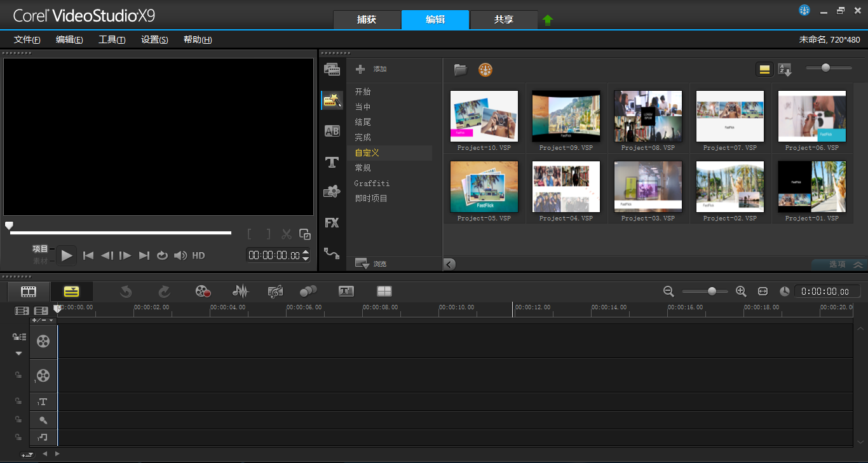
Task: Open the +/- track dropdown above track headers
Action: tap(43, 320)
